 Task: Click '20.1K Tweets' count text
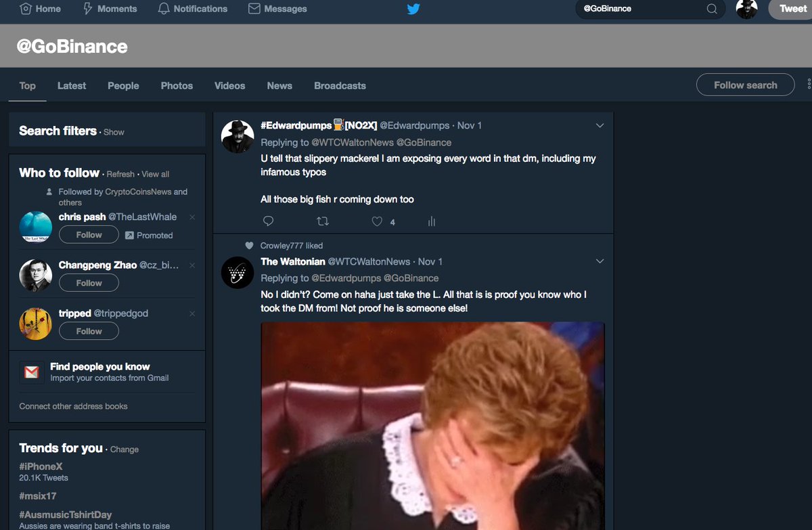(43, 478)
